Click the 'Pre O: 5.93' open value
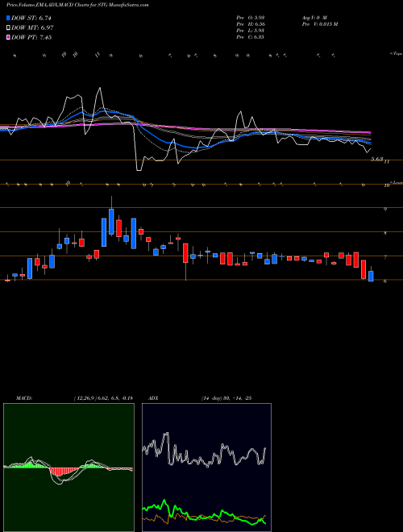The image size is (403, 532). [x=251, y=17]
